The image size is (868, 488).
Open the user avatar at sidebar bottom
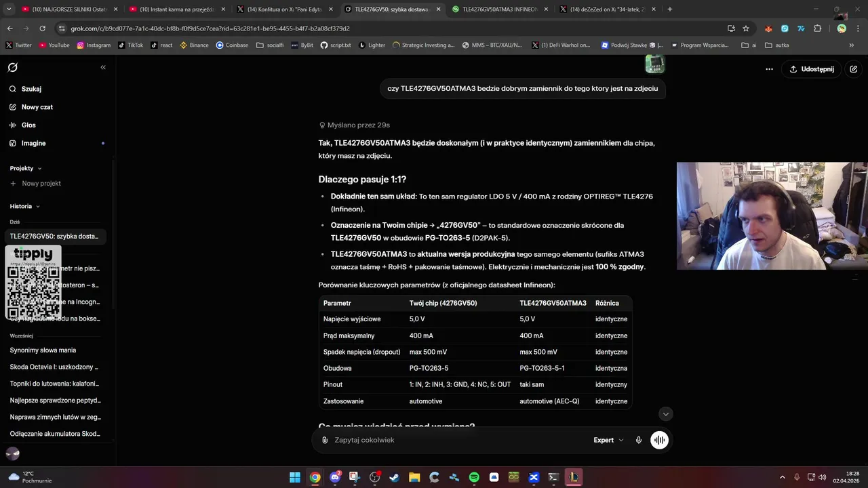[x=12, y=454]
